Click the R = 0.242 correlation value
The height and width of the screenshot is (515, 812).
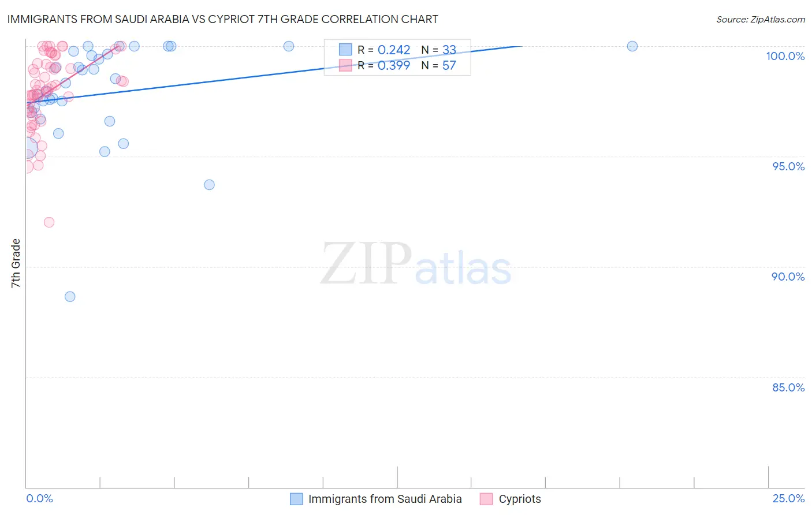click(x=384, y=50)
